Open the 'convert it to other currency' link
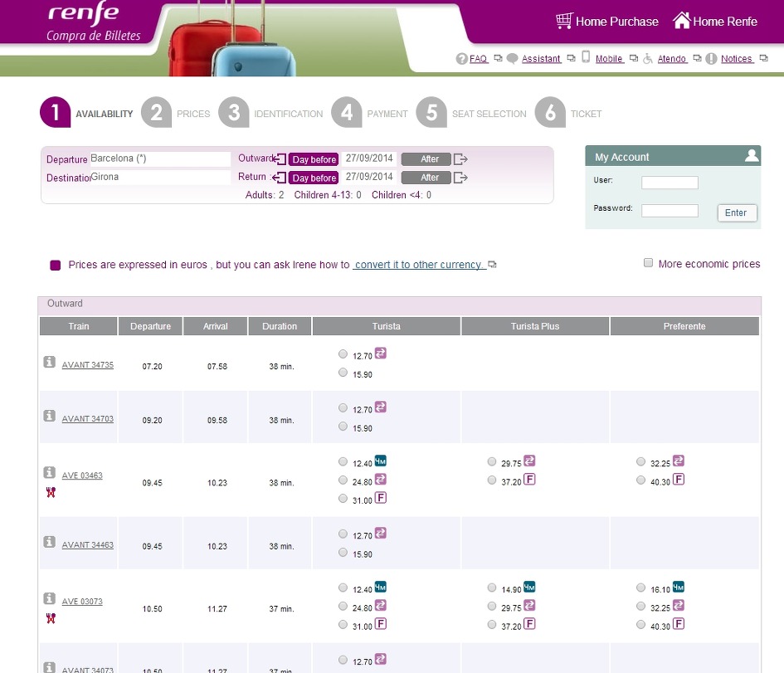Screen dimensions: 784x673 pos(419,265)
